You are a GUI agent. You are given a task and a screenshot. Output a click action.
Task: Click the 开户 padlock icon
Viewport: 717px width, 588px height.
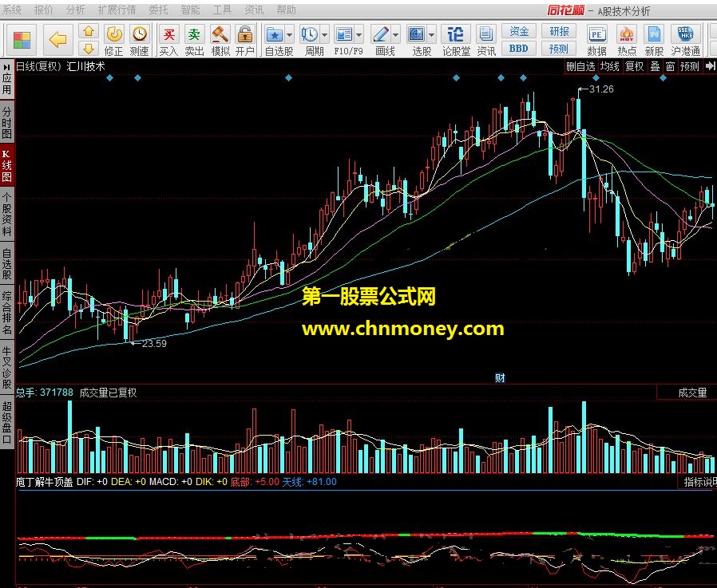pyautogui.click(x=245, y=35)
